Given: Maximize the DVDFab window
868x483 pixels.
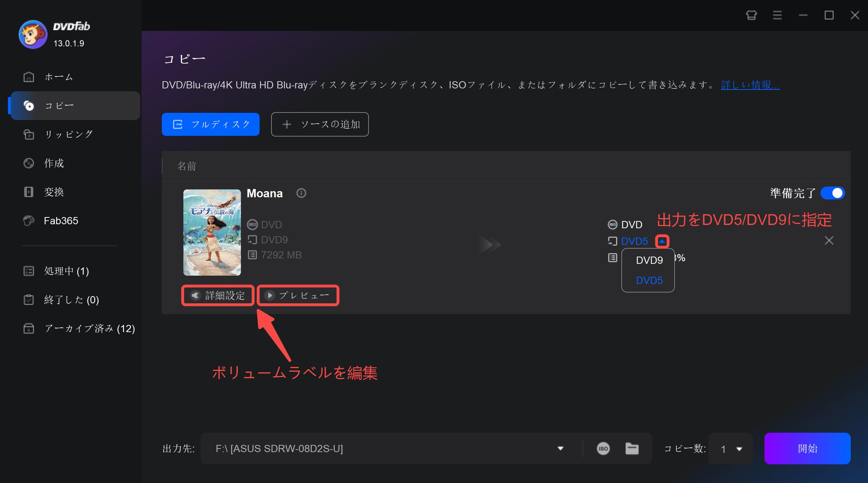Looking at the screenshot, I should click(829, 15).
